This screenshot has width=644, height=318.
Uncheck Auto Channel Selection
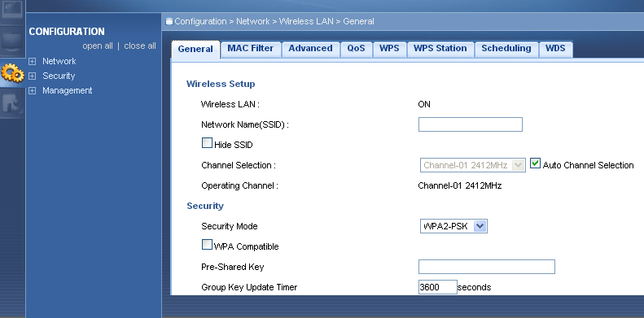click(535, 163)
